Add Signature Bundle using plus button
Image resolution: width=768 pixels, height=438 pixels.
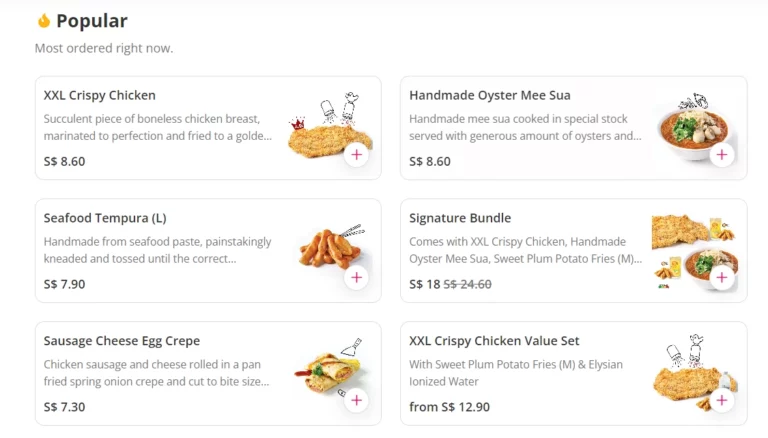point(722,277)
